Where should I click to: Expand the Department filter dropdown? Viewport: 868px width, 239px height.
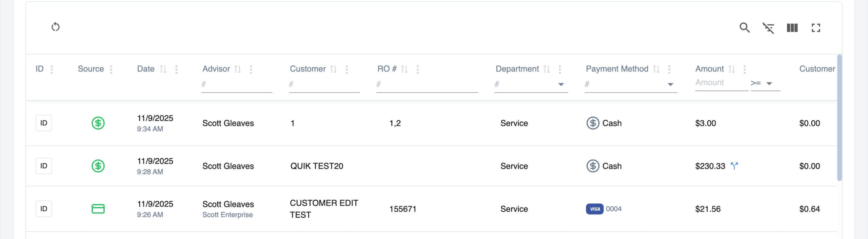point(561,84)
